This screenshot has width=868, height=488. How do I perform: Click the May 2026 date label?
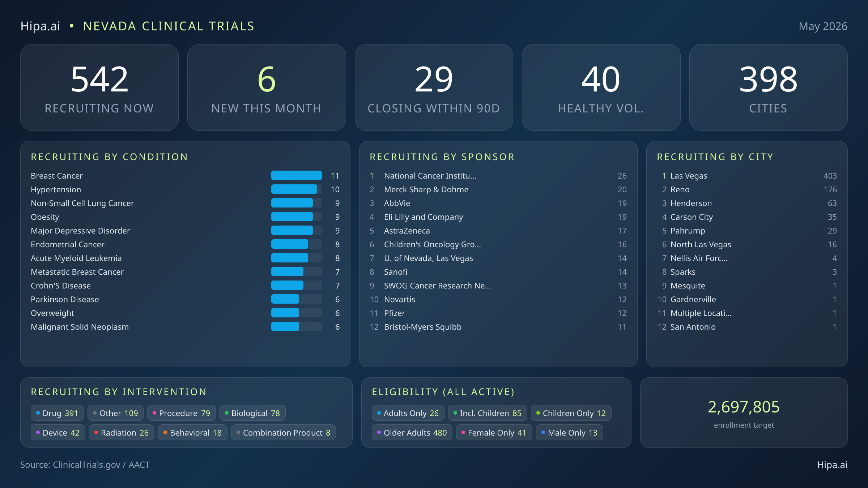pos(823,26)
